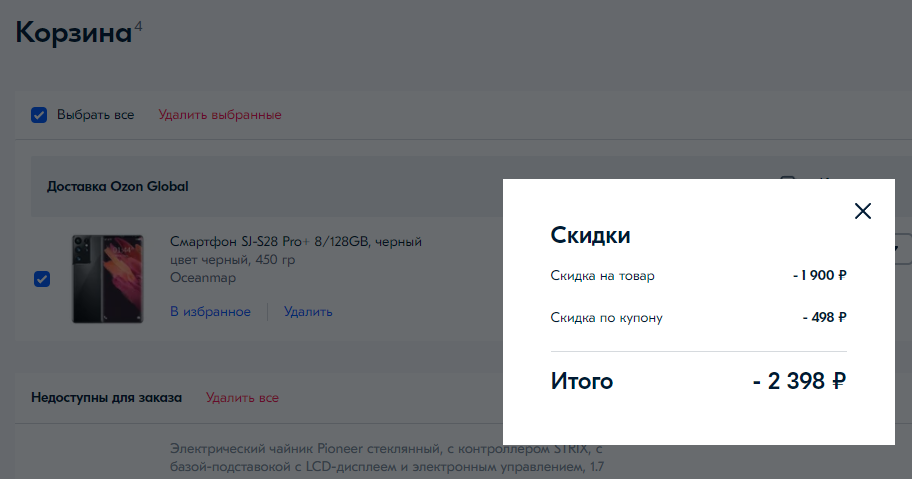Click Удалить все for unavailable items
The image size is (912, 479).
(x=242, y=398)
